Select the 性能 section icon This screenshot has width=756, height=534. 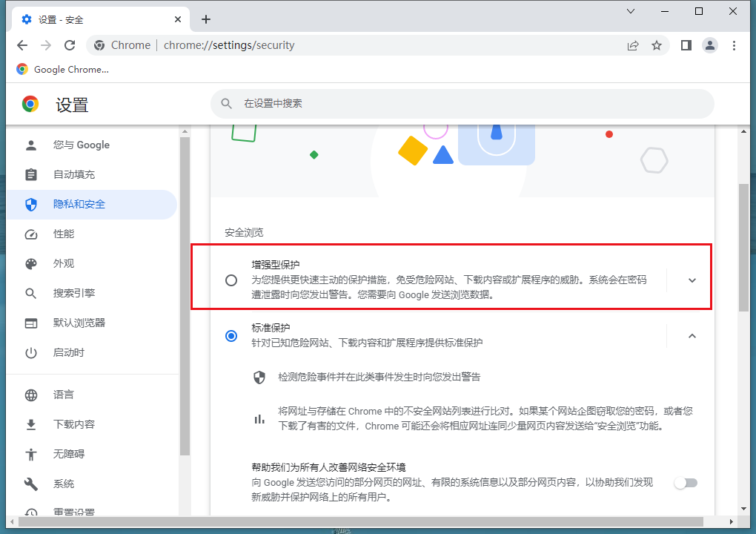pyautogui.click(x=30, y=234)
